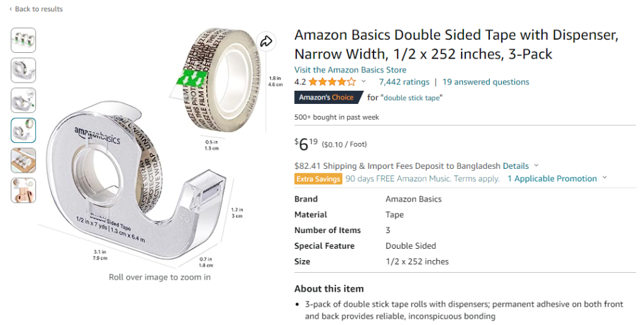Select first thumbnail showing three tape rolls
Screen dimensions: 644x325
click(23, 40)
